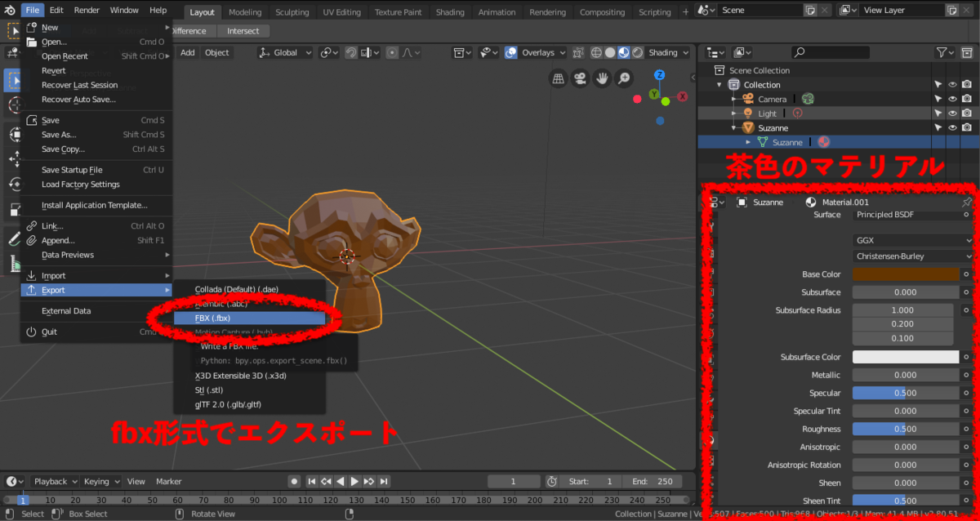
Task: Toggle the Light selectable arrow icon
Action: click(x=938, y=114)
